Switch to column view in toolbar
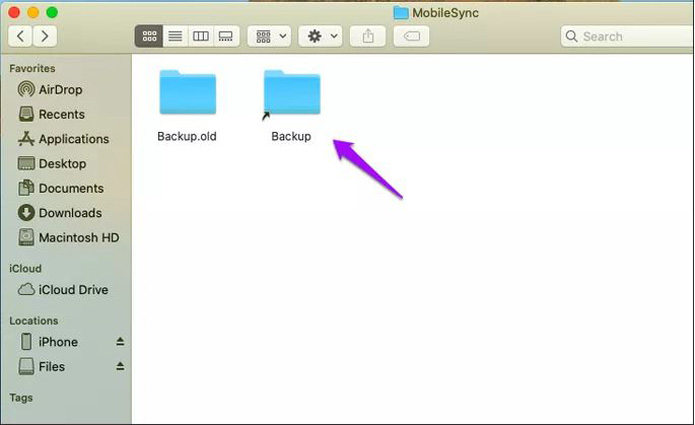Screen dimensions: 695x425 click(201, 36)
